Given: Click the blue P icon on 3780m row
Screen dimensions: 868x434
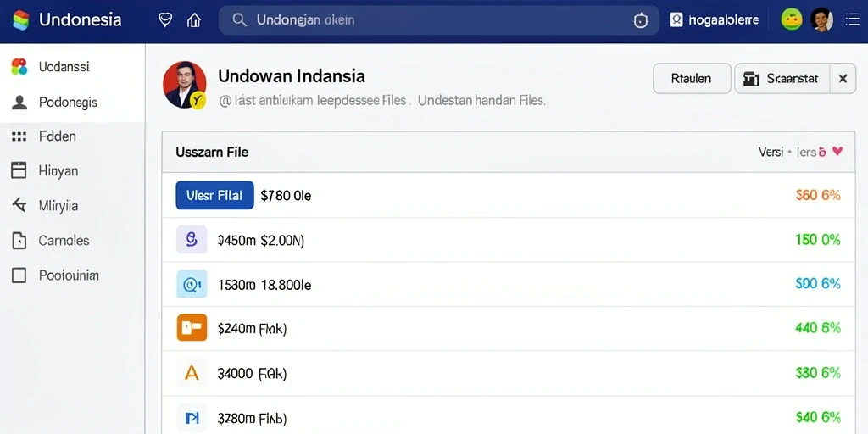Looking at the screenshot, I should pyautogui.click(x=192, y=418).
